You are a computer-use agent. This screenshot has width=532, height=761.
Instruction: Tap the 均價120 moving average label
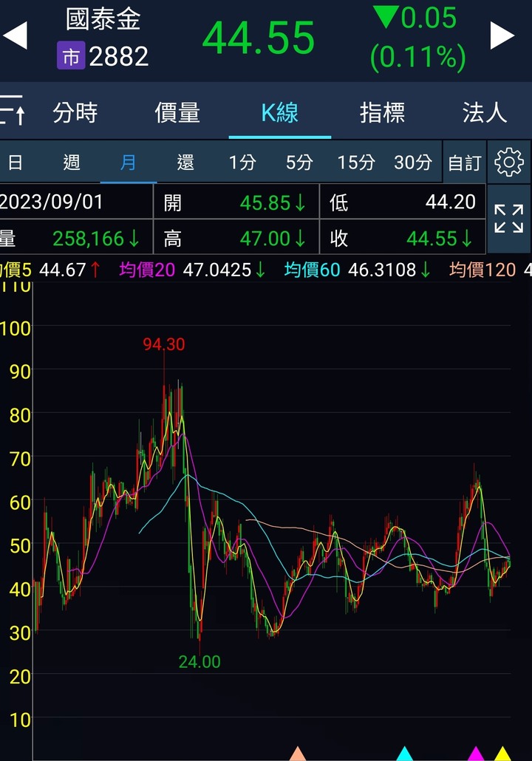482,270
